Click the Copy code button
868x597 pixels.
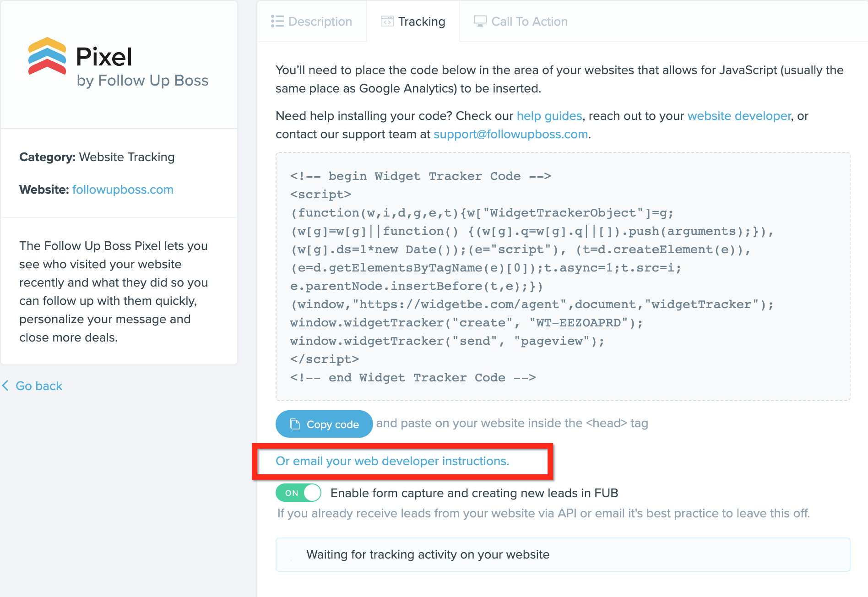(x=324, y=424)
